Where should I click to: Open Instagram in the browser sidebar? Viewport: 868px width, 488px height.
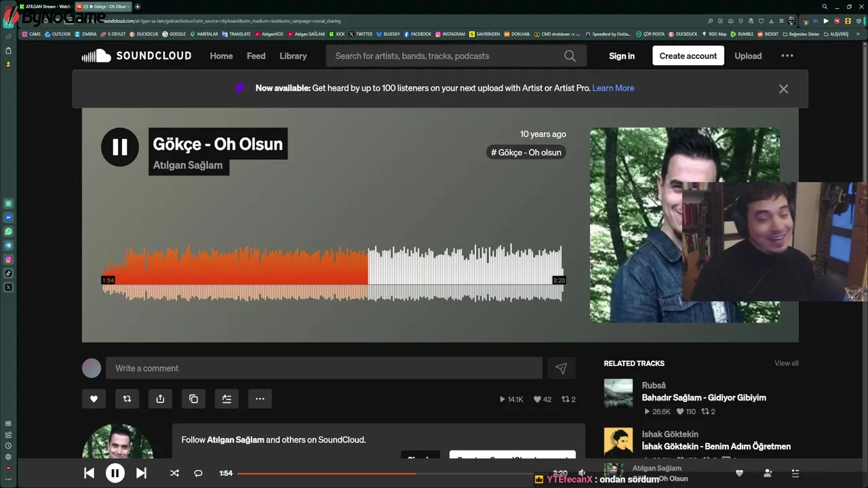click(8, 259)
